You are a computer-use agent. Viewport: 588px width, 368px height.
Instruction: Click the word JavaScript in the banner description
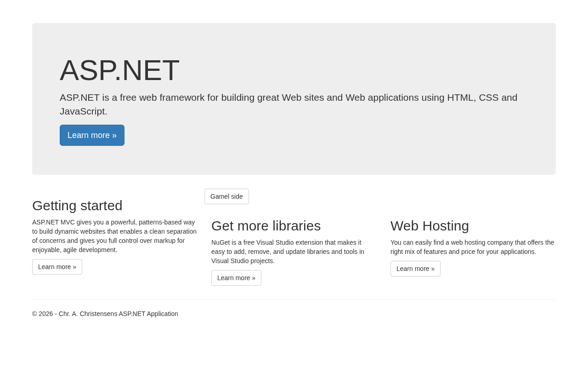(83, 111)
